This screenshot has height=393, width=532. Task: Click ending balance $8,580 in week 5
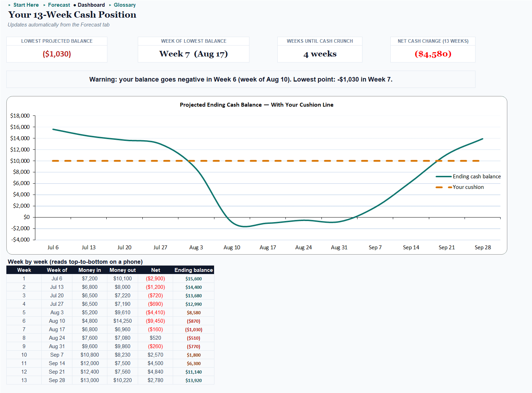click(194, 312)
